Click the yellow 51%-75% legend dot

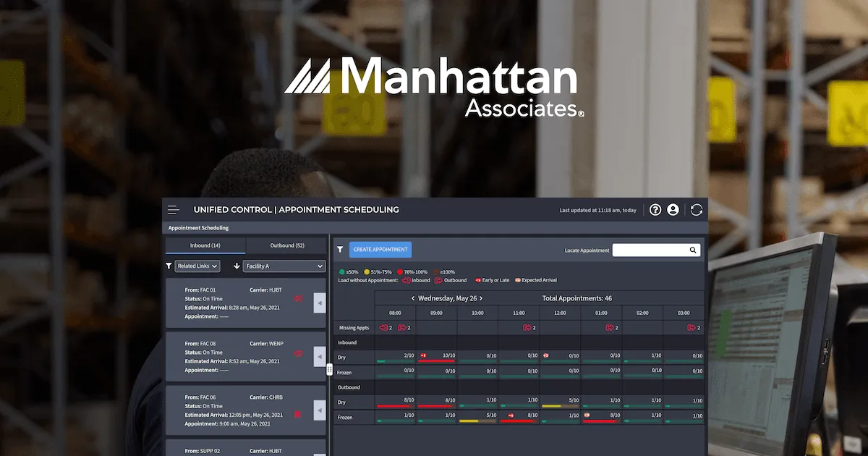367,272
